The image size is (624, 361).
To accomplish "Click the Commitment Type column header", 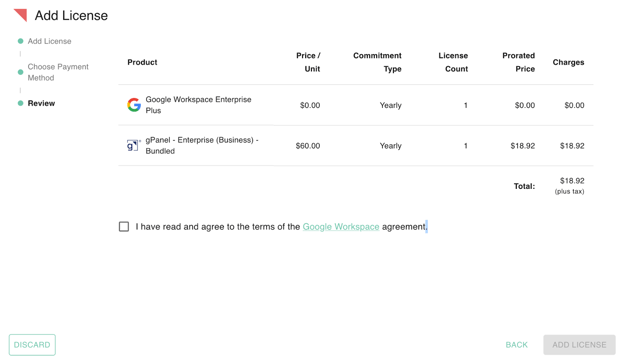I will tap(377, 62).
